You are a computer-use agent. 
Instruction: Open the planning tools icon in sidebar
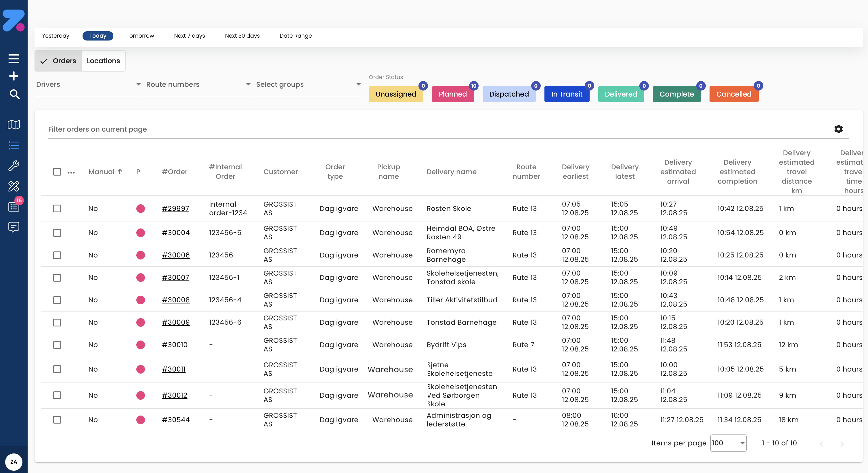tap(14, 186)
